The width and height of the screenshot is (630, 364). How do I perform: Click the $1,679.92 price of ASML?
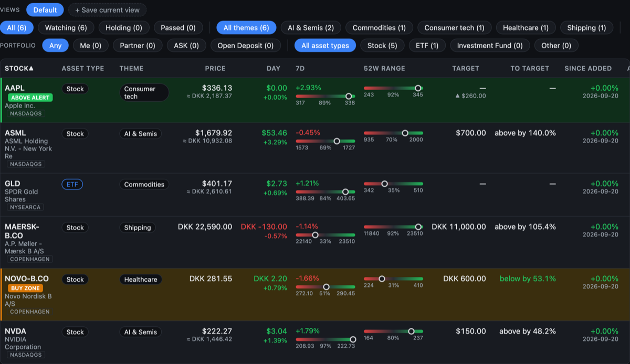point(213,133)
